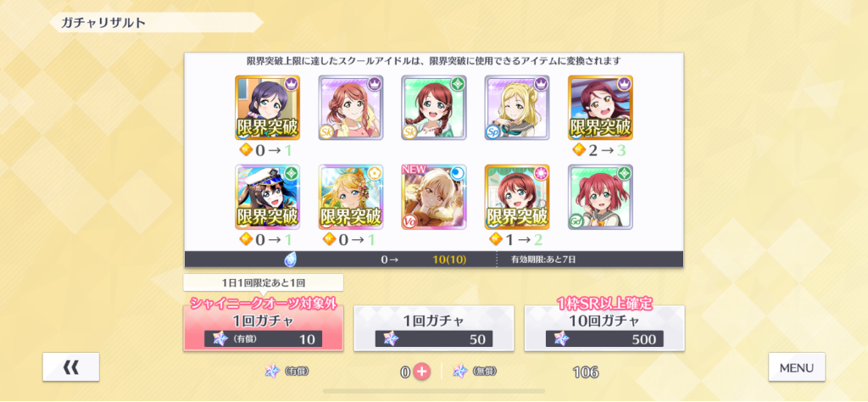Viewport: 868px width, 402px height.
Task: Tap the pink plus to add paid stars
Action: [x=422, y=372]
